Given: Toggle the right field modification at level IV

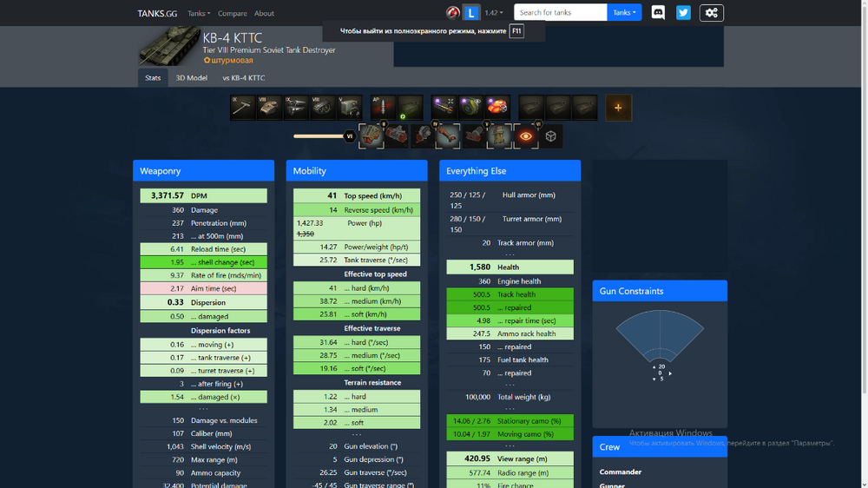Looking at the screenshot, I should click(x=448, y=136).
